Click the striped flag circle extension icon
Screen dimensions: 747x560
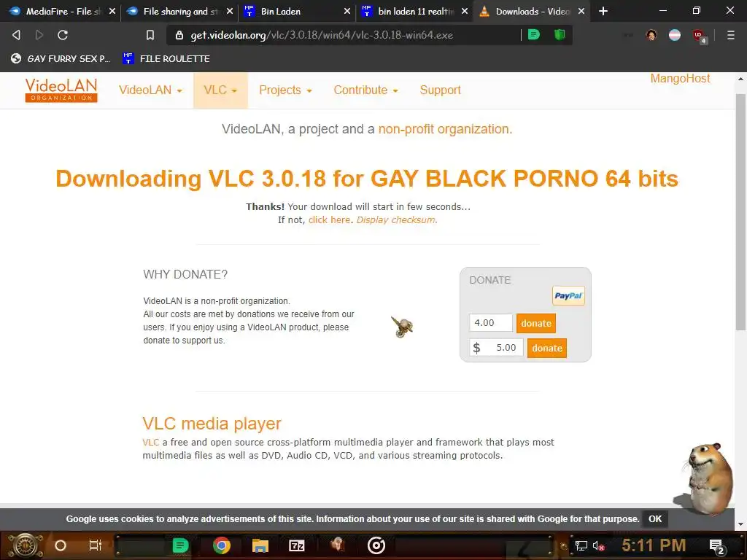click(675, 35)
